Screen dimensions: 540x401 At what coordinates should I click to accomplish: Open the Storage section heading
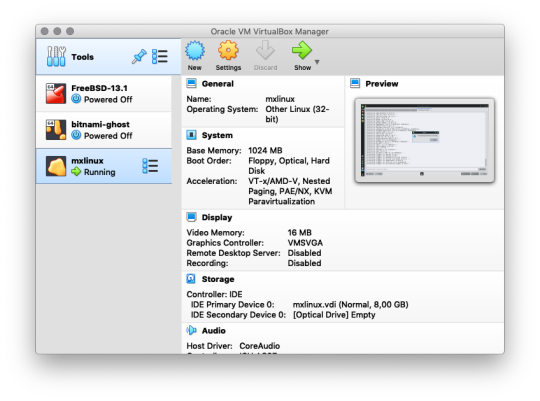tap(218, 279)
